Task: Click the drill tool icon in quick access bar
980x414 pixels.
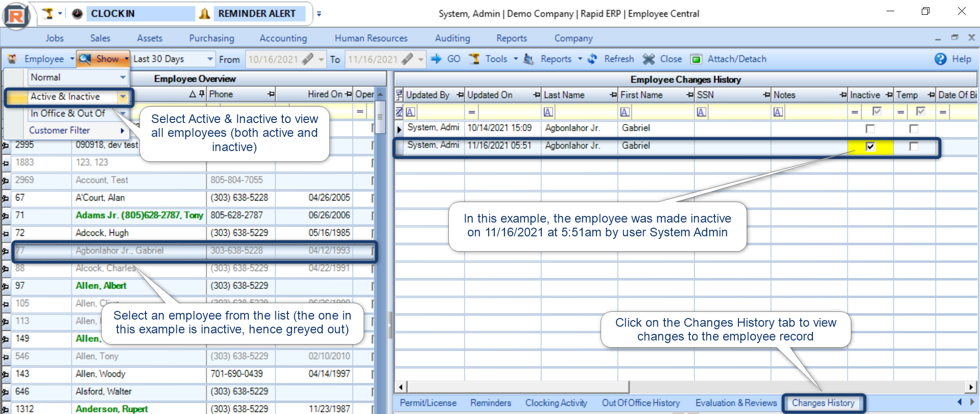Action: coord(47,14)
